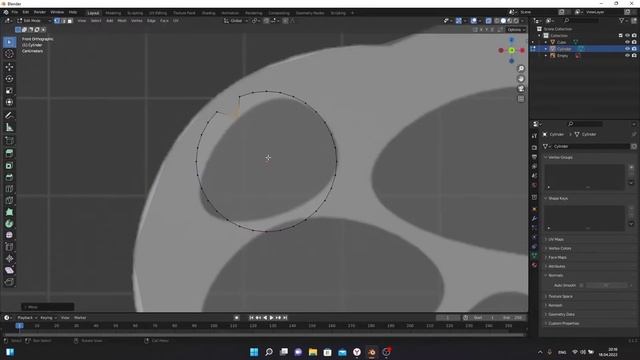Switch to material preview shading

(510, 20)
